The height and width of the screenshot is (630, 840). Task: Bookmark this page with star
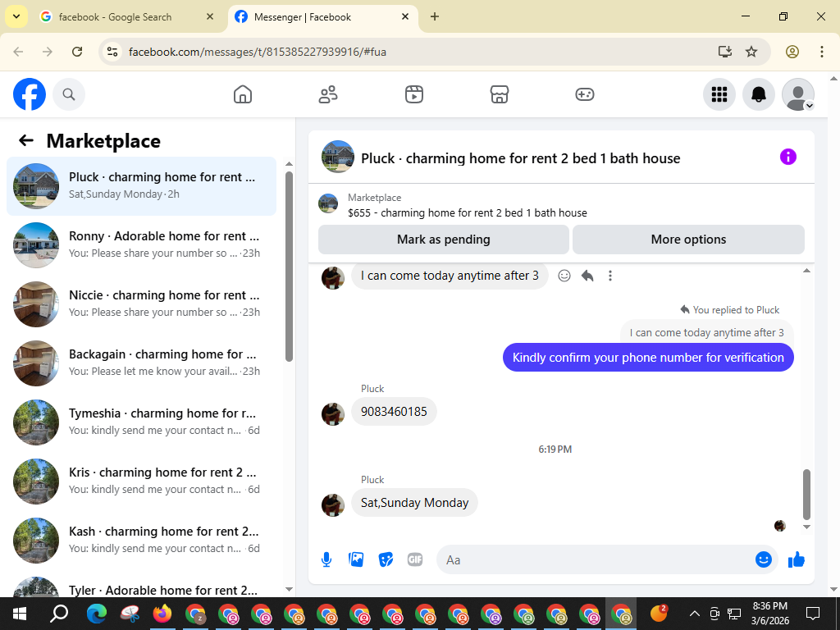(x=751, y=52)
